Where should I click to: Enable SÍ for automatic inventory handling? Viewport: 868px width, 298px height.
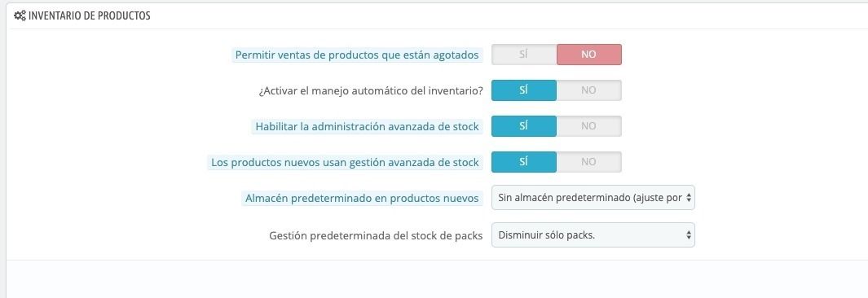pos(524,90)
